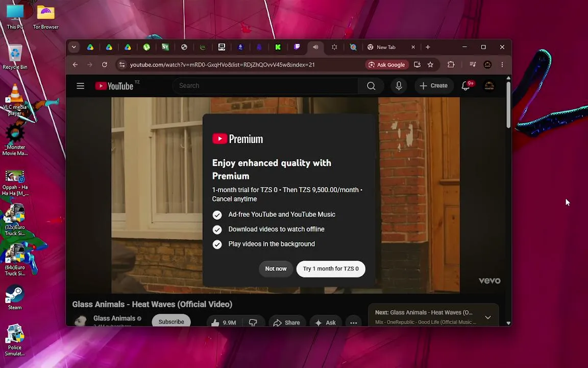Viewport: 588px width, 368px height.
Task: Open the media control icon in toolbar
Action: click(x=473, y=64)
